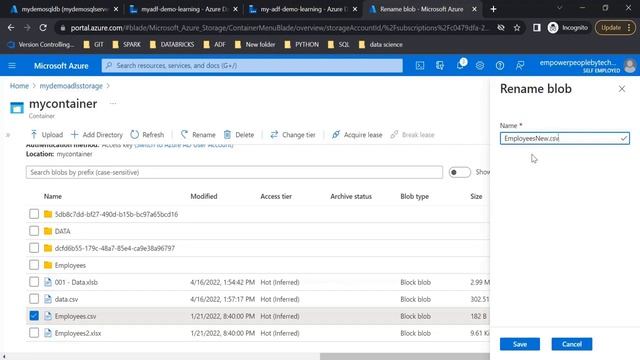Image resolution: width=640 pixels, height=360 pixels.
Task: Check the box for 001 - Data.xlsb
Action: coord(34,282)
